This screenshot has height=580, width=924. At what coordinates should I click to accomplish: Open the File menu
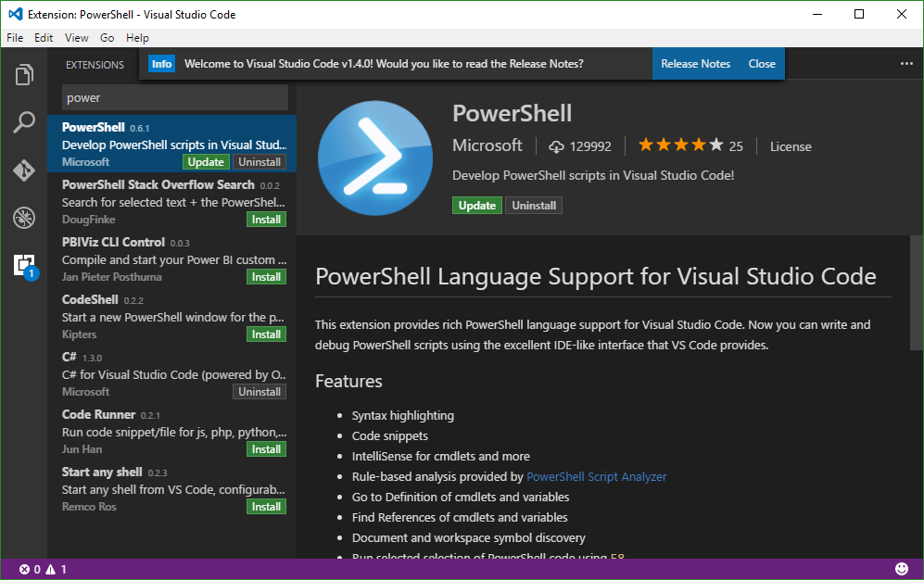click(x=15, y=38)
